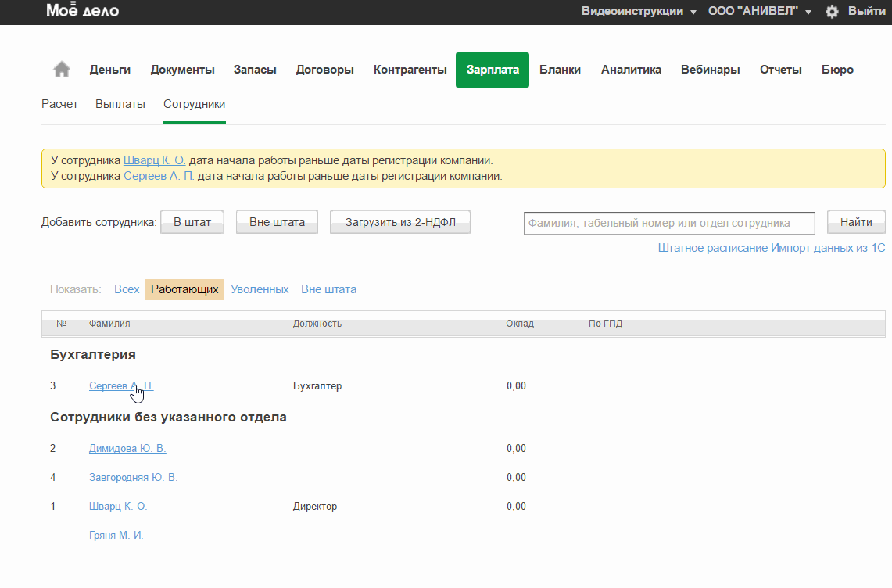Click the home icon in navigation
The width and height of the screenshot is (892, 588).
point(62,70)
